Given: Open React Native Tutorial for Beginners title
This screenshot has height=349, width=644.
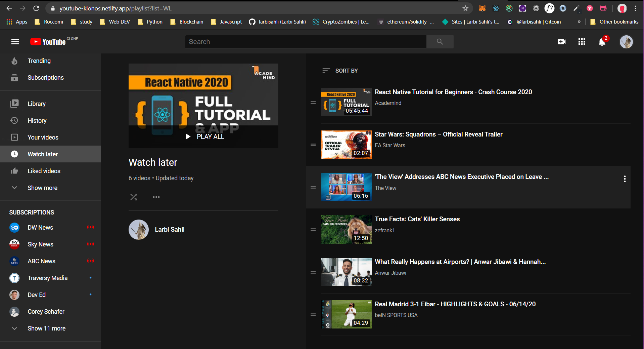Looking at the screenshot, I should click(453, 92).
